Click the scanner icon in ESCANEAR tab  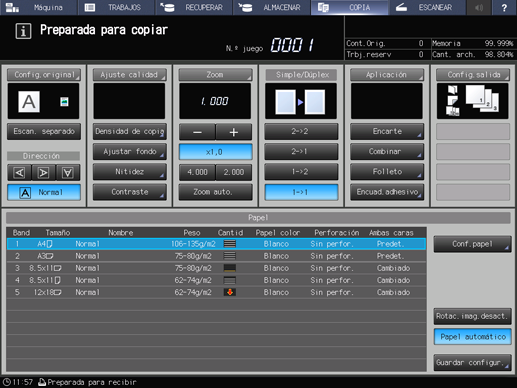pyautogui.click(x=401, y=7)
